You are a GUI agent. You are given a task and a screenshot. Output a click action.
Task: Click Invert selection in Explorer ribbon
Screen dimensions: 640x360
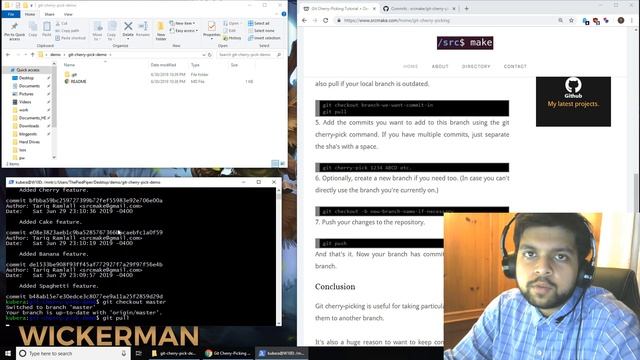click(x=264, y=38)
